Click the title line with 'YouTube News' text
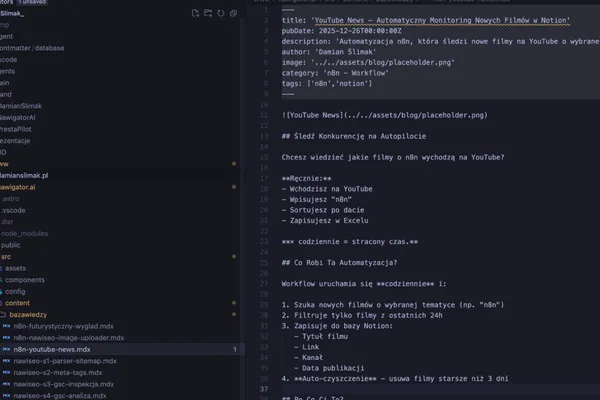Image resolution: width=600 pixels, height=400 pixels. click(426, 20)
